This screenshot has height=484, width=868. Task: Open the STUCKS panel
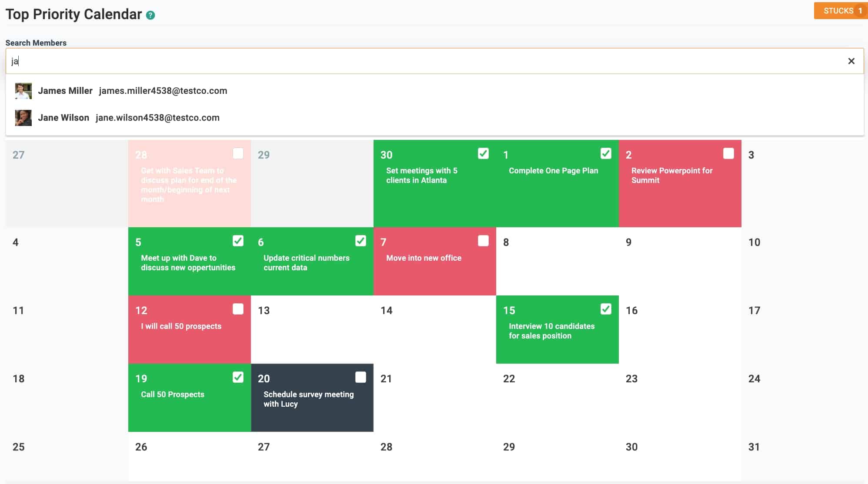pyautogui.click(x=840, y=10)
